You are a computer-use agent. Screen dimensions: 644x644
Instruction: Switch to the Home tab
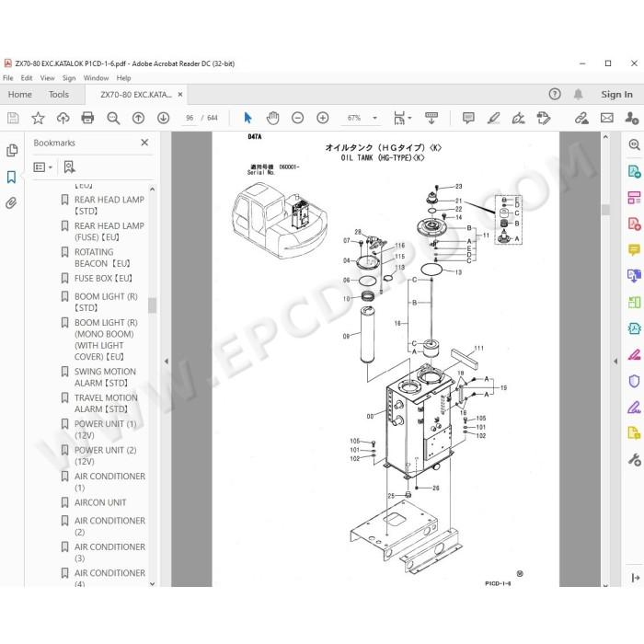tap(19, 95)
